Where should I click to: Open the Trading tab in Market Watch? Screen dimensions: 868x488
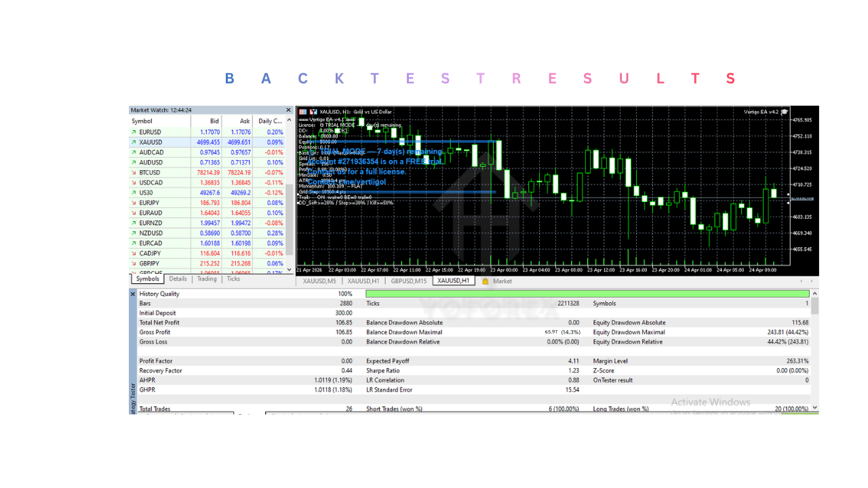[207, 279]
